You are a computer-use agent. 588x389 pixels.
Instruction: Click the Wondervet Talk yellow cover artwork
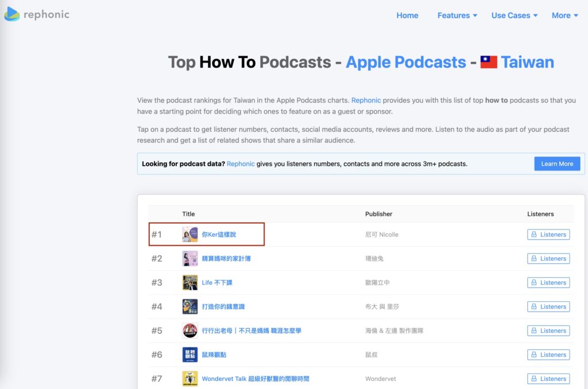(190, 379)
